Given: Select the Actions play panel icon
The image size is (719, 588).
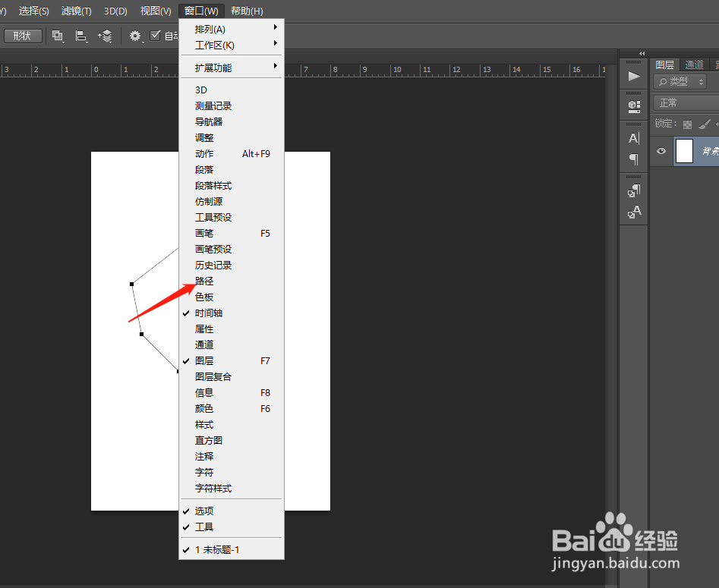Looking at the screenshot, I should coord(632,75).
